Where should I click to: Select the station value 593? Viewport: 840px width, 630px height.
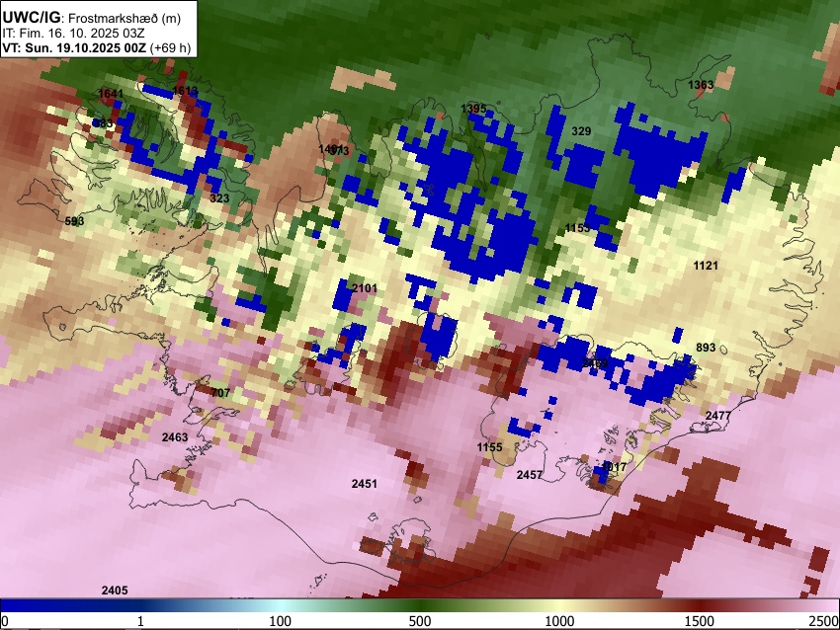coord(74,221)
